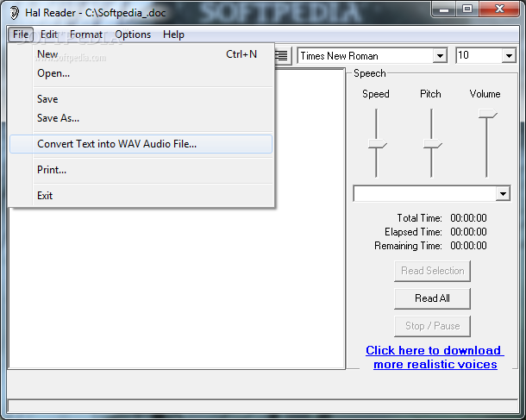
Task: Open the Help menu
Action: (x=173, y=34)
